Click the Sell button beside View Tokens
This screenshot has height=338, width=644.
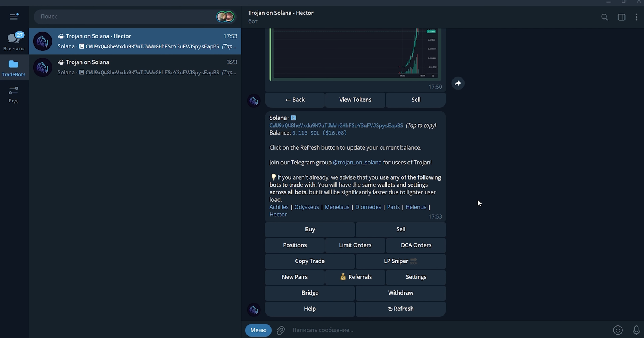click(416, 100)
